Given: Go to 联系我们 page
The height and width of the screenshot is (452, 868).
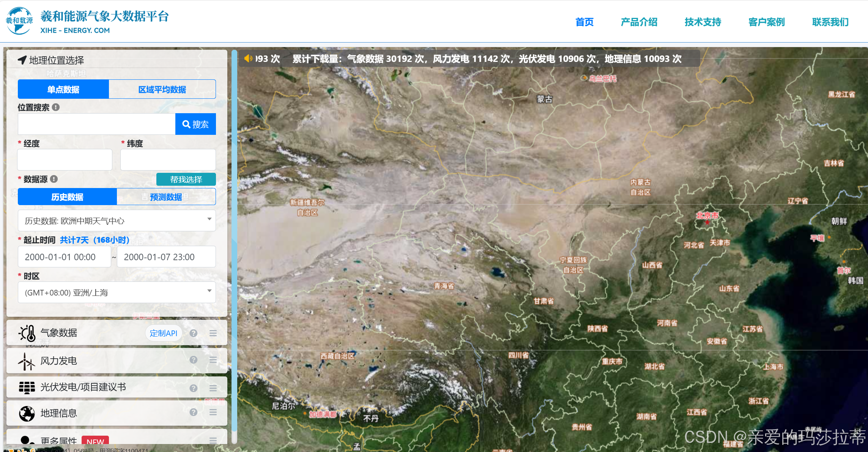Looking at the screenshot, I should [830, 22].
